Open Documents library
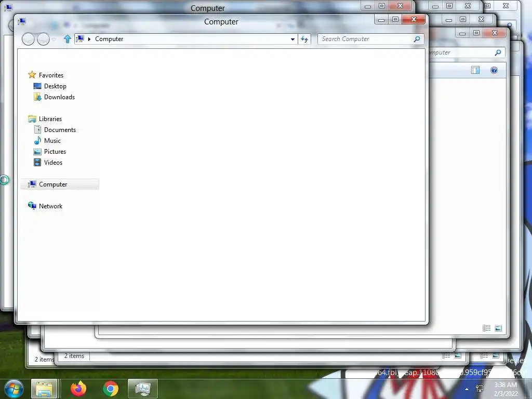 60,129
